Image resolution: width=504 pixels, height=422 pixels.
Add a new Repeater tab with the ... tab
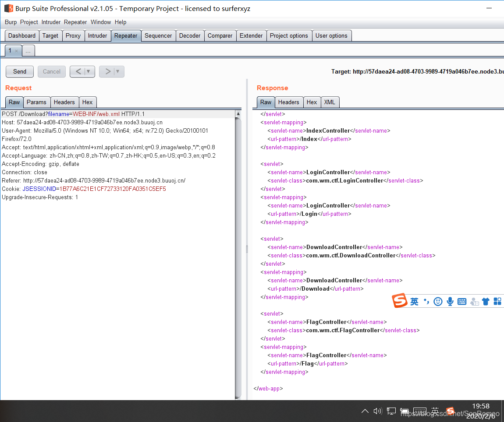28,51
